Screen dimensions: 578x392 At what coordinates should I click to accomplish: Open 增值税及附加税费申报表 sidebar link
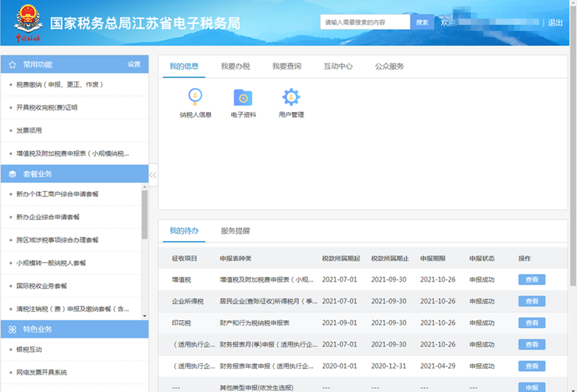pos(72,154)
